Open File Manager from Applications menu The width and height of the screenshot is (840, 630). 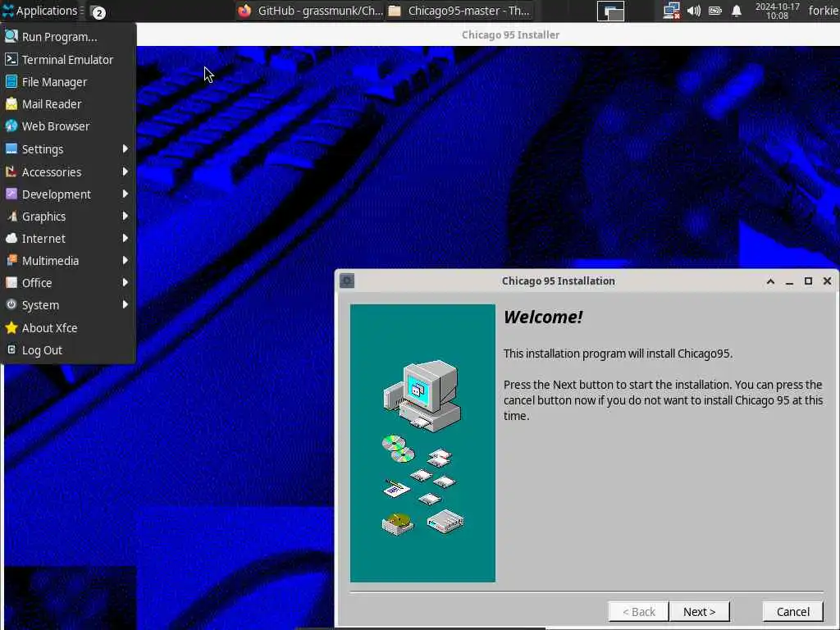tap(68, 82)
